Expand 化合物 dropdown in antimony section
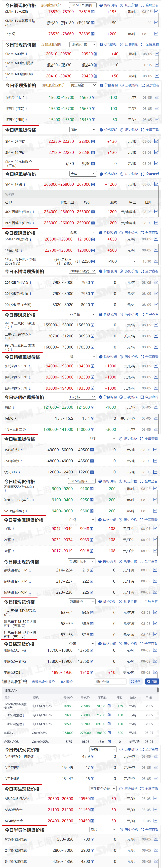This screenshot has width=162, height=868. tap(82, 314)
